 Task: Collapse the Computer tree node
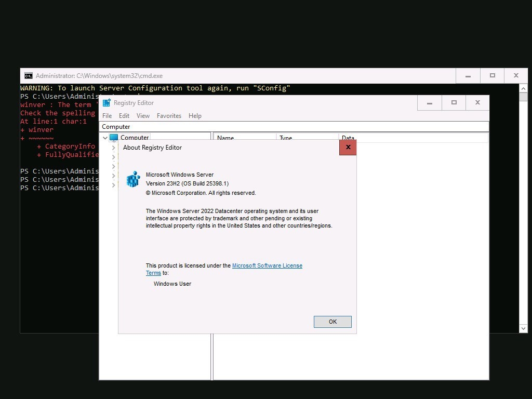pyautogui.click(x=105, y=138)
